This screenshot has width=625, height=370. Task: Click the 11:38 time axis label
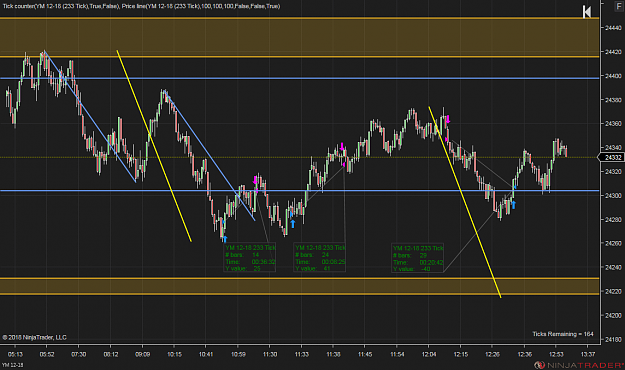click(333, 354)
